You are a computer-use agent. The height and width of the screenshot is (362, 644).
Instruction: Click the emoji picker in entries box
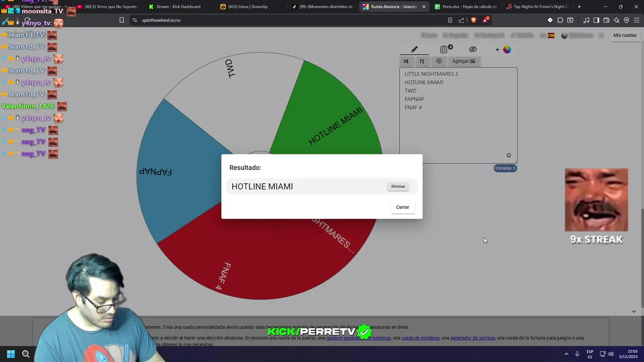click(509, 155)
